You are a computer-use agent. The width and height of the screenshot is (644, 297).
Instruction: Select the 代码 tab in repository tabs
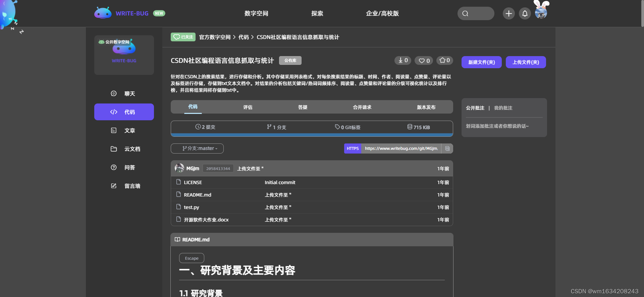193,107
